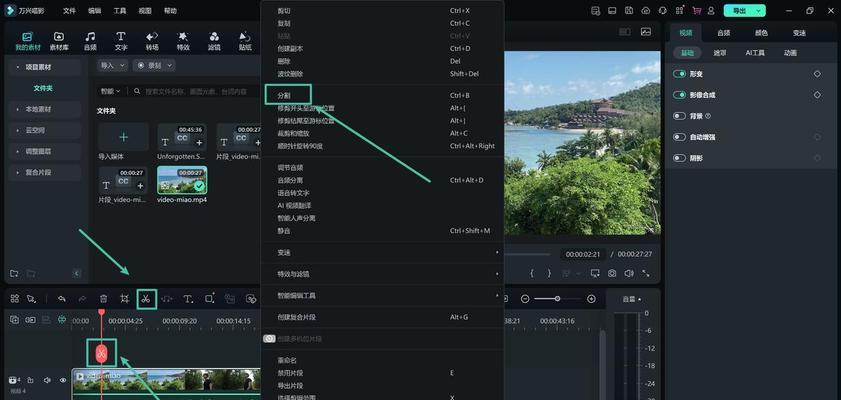Click the mark-out right brace icon
The image size is (841, 400).
(549, 273)
